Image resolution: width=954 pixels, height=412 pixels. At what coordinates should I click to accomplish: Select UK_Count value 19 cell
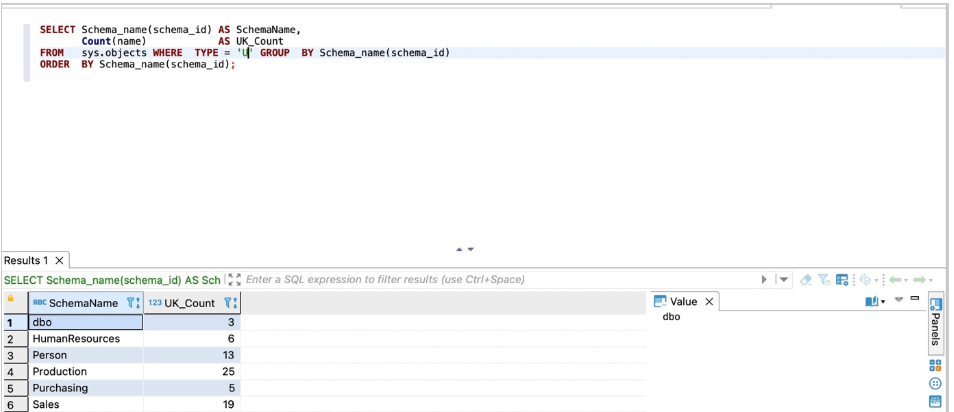point(192,404)
